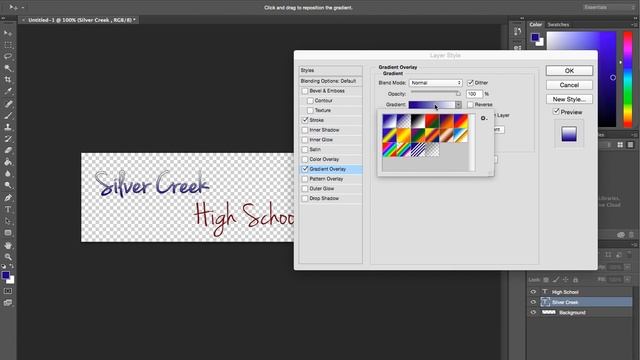
Task: Open the Essentials workspace dropdown
Action: click(608, 7)
